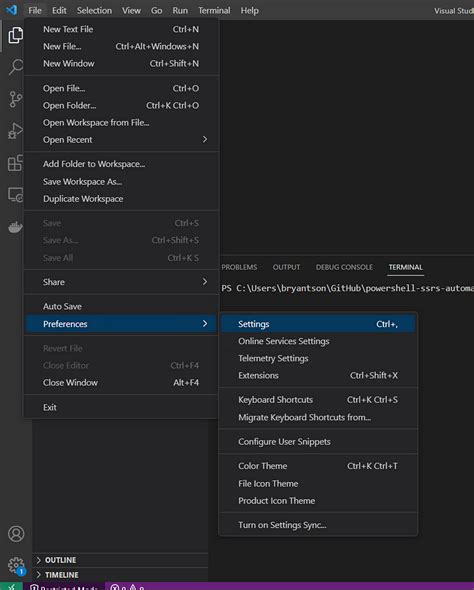Open the Explorer view in activity bar

coord(15,35)
